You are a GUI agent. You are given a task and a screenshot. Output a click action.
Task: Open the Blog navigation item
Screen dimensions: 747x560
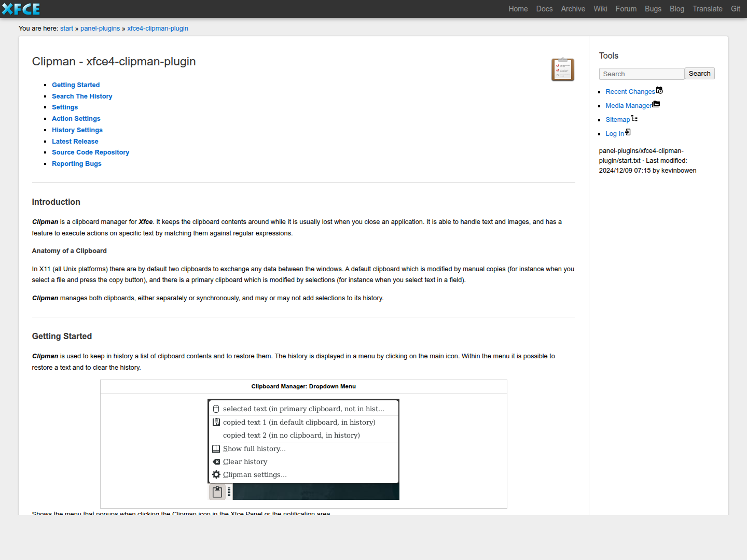(677, 9)
